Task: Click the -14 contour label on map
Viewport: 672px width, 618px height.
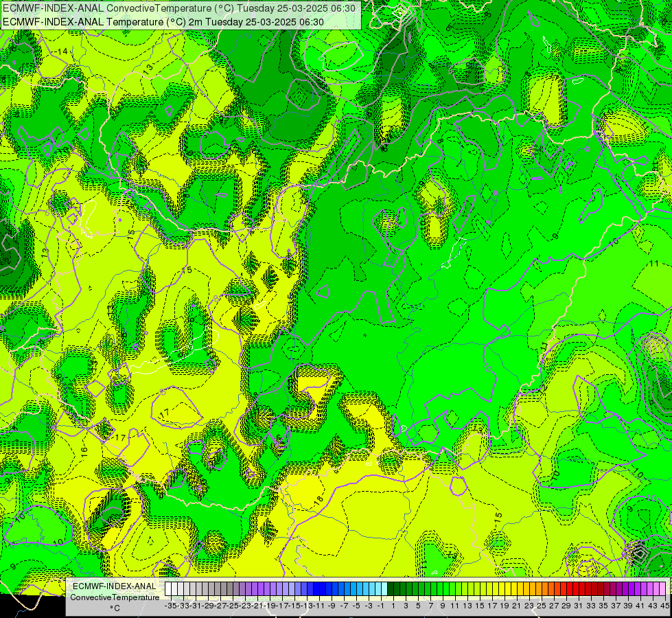Action: (61, 51)
